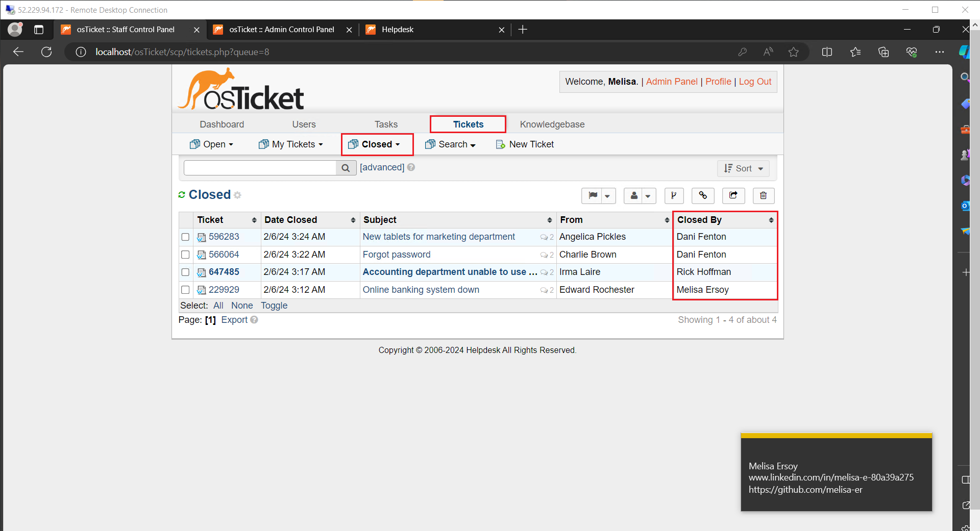Click the Toggle selection link

point(274,306)
